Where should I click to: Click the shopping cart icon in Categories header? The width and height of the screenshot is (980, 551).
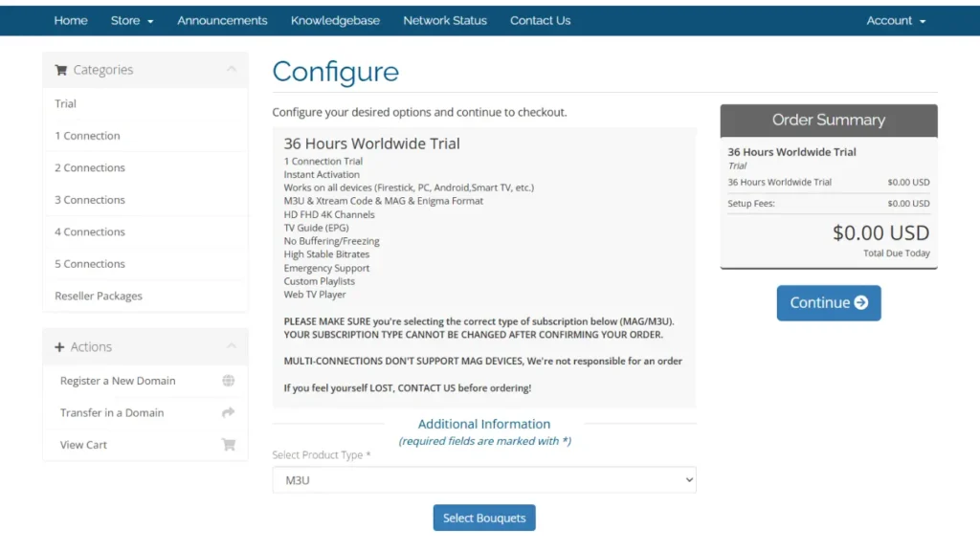[60, 70]
